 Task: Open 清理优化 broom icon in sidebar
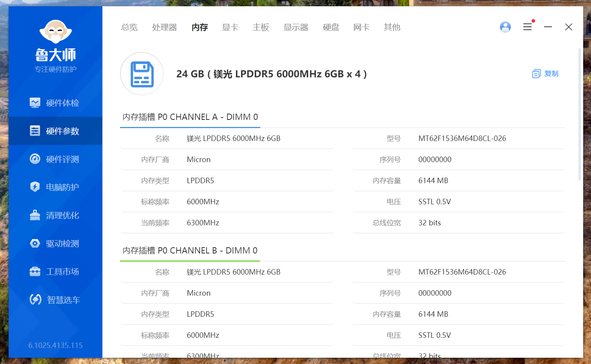point(35,215)
